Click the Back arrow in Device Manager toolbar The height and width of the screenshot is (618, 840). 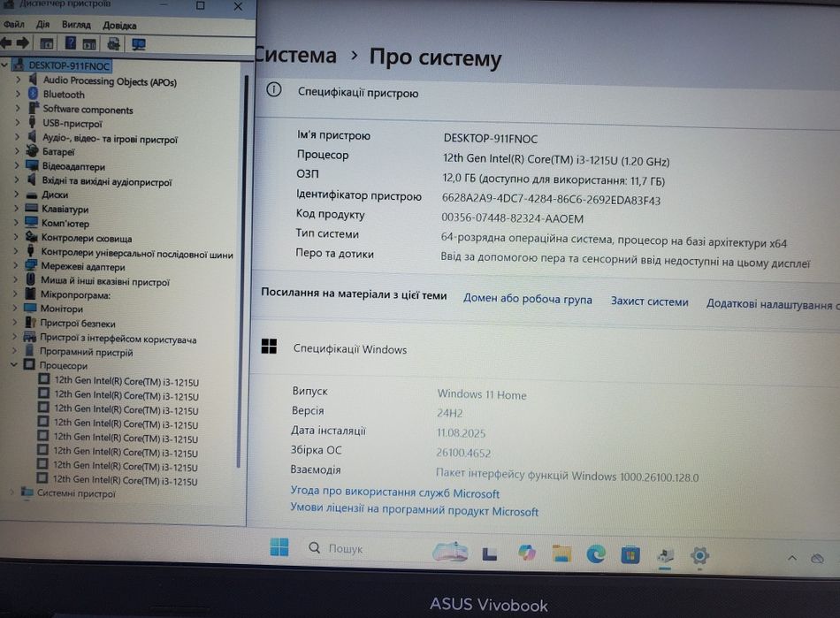click(x=6, y=42)
